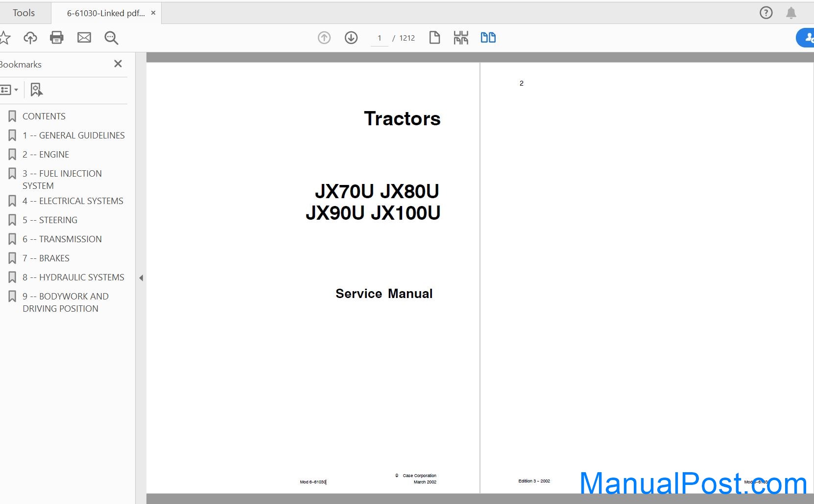Click the Share account button

(x=805, y=38)
